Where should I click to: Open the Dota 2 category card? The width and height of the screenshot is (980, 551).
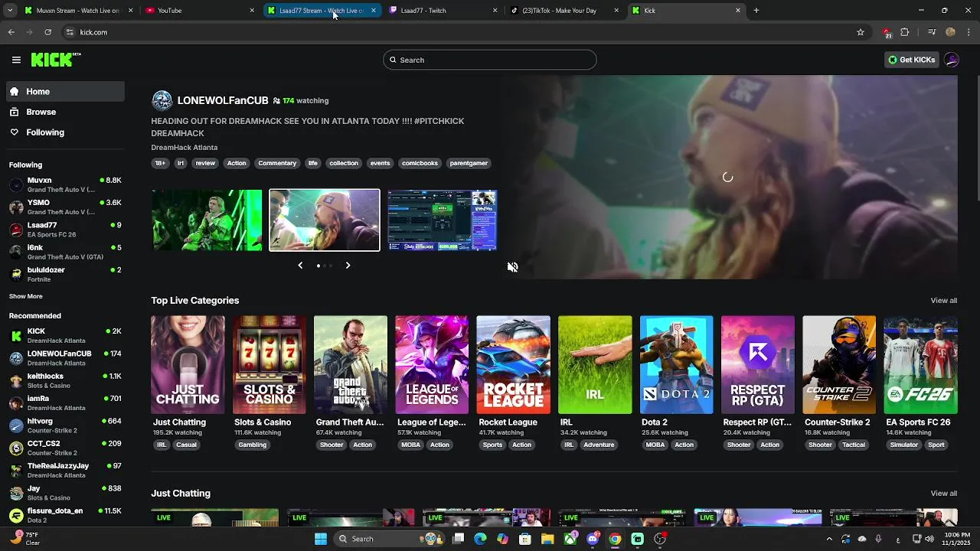tap(676, 365)
